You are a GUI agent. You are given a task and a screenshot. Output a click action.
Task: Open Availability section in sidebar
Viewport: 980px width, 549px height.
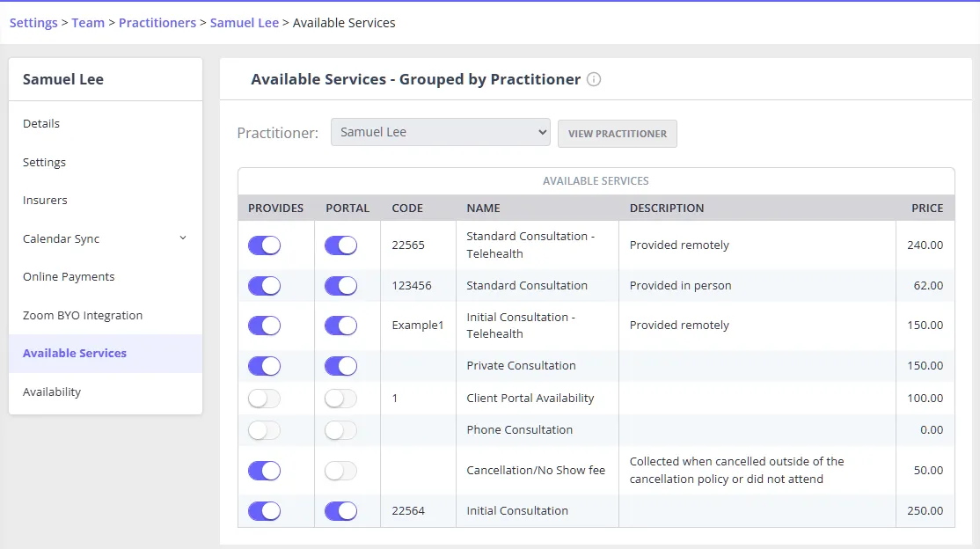tap(52, 392)
